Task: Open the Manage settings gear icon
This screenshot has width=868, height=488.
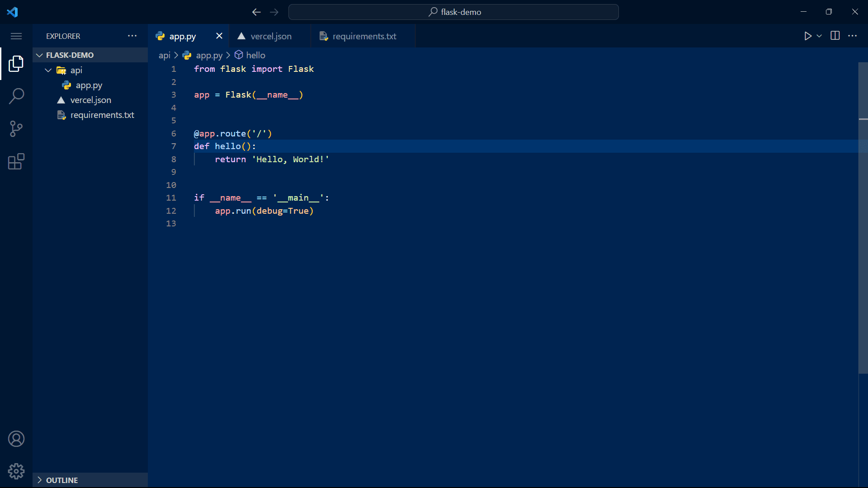Action: pyautogui.click(x=16, y=471)
